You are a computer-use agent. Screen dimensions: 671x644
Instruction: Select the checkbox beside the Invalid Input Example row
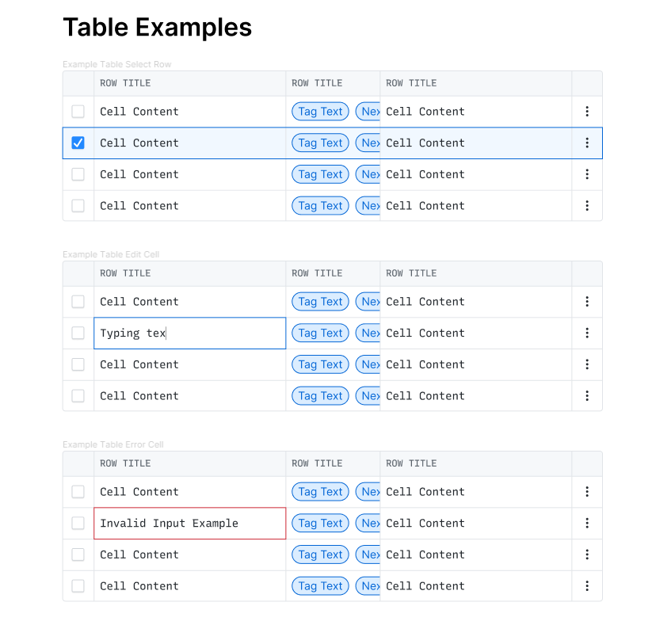click(x=78, y=523)
